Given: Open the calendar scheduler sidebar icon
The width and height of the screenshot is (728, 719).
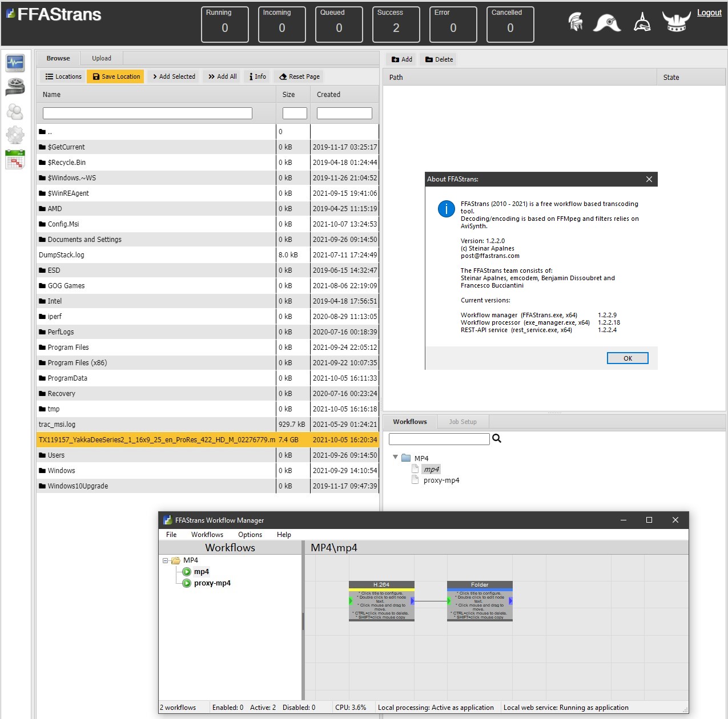Looking at the screenshot, I should pyautogui.click(x=15, y=160).
